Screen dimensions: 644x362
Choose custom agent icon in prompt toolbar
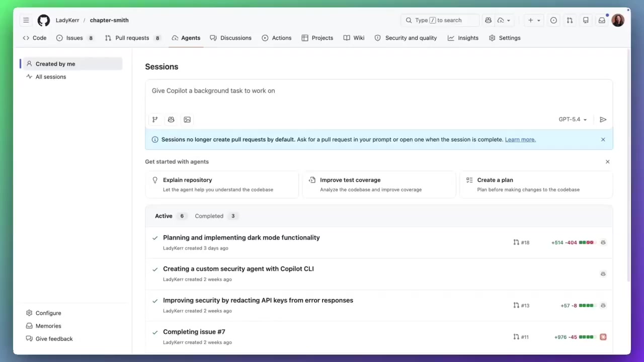pos(171,120)
